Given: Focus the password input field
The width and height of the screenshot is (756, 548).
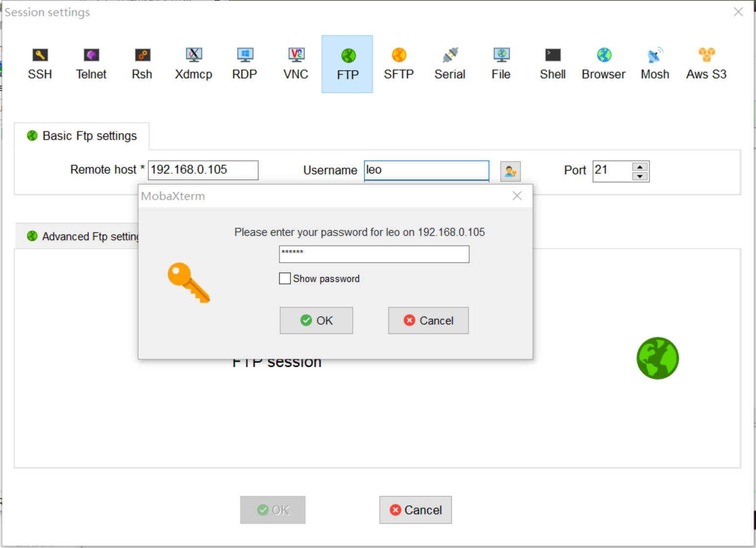Looking at the screenshot, I should [374, 254].
